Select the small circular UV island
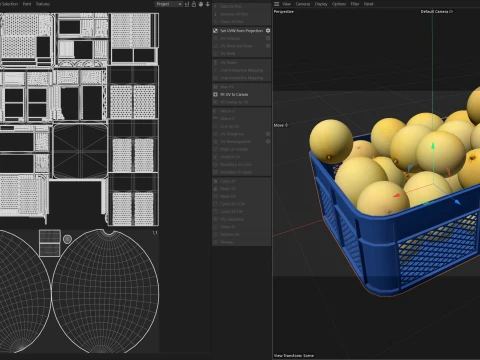This screenshot has width=480, height=360. pyautogui.click(x=67, y=239)
